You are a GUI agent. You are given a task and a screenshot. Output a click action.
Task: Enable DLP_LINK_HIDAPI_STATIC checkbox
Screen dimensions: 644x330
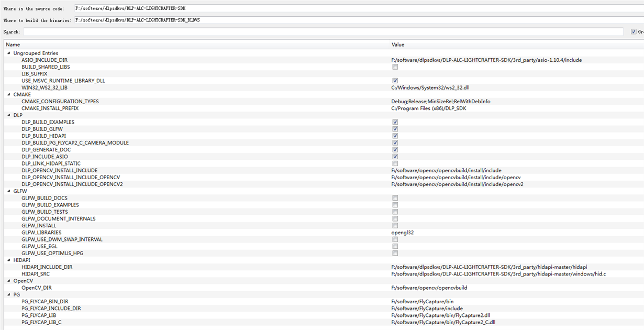pyautogui.click(x=395, y=163)
